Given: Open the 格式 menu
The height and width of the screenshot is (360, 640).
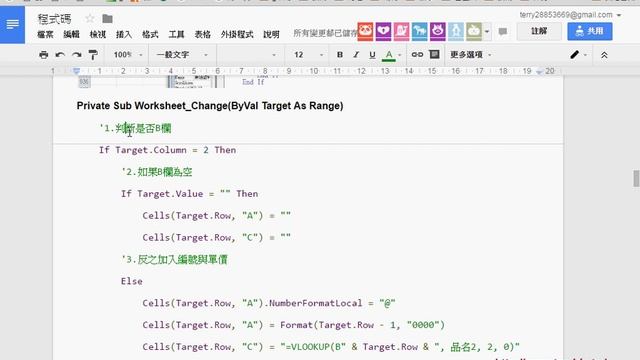Looking at the screenshot, I should 150,35.
